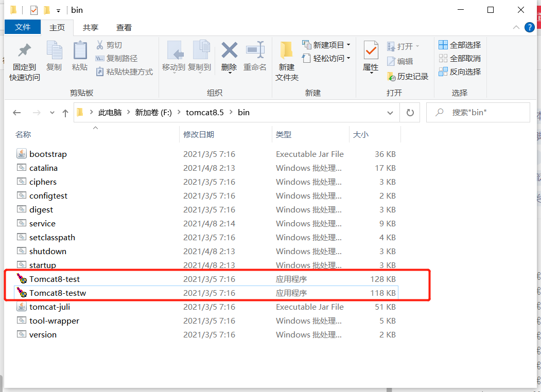Select the startup batch file
The width and height of the screenshot is (541, 392).
click(x=206, y=265)
